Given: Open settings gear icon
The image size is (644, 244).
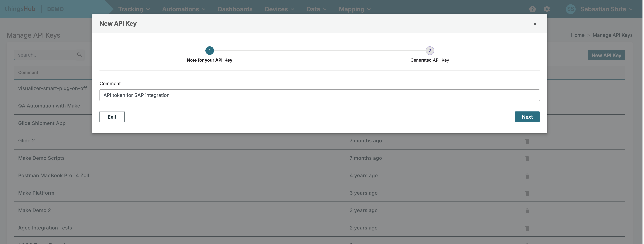Looking at the screenshot, I should point(546,9).
